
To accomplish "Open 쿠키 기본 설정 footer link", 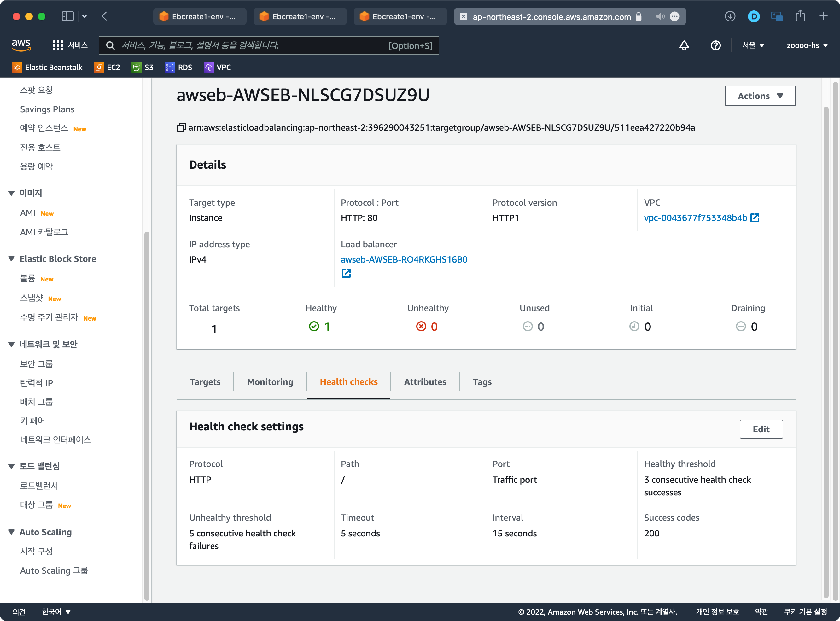I will (805, 612).
